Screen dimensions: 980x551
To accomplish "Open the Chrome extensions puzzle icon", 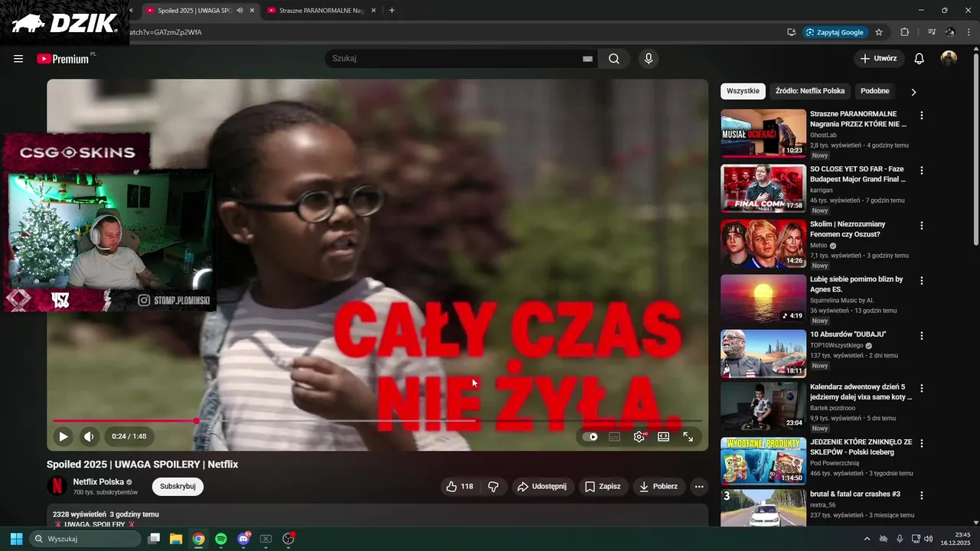I will tap(905, 32).
